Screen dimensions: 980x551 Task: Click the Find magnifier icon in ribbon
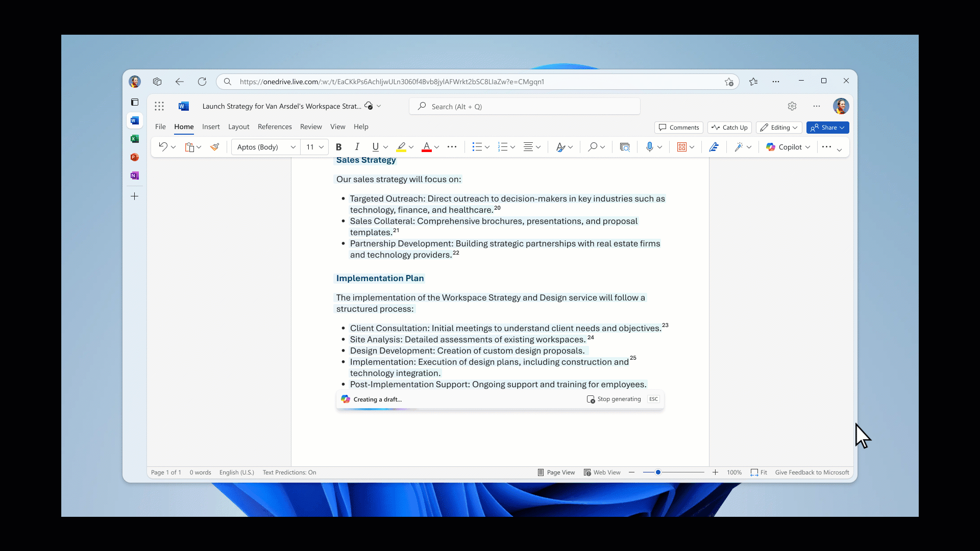(x=593, y=147)
